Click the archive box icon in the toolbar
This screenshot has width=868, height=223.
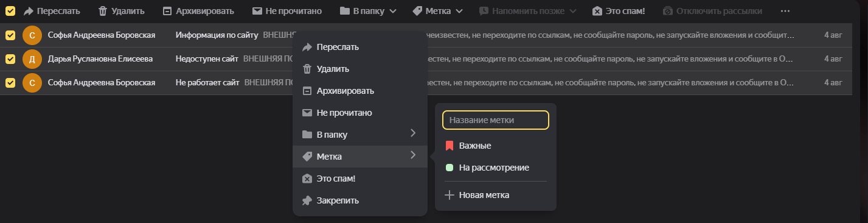point(167,11)
